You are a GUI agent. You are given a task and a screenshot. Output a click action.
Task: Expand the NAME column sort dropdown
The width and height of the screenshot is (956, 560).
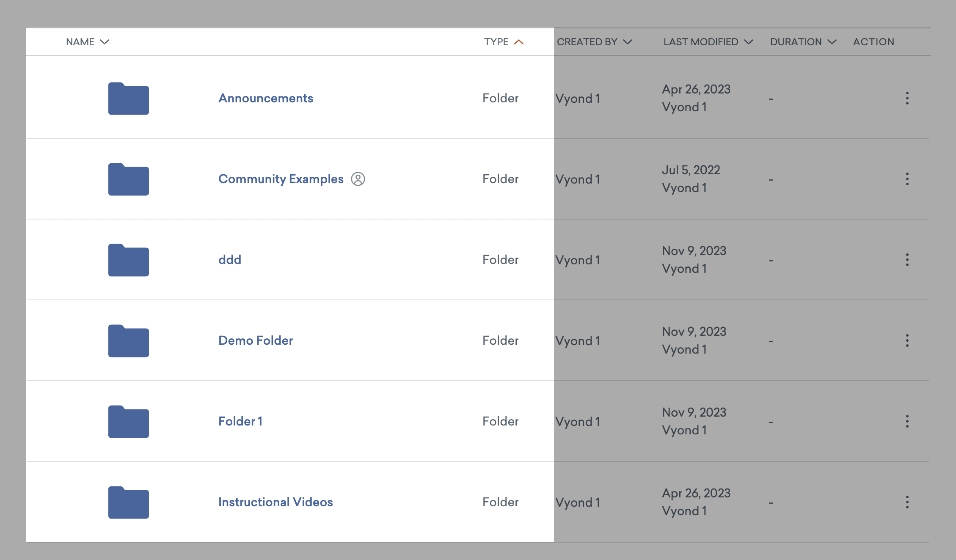click(x=105, y=42)
